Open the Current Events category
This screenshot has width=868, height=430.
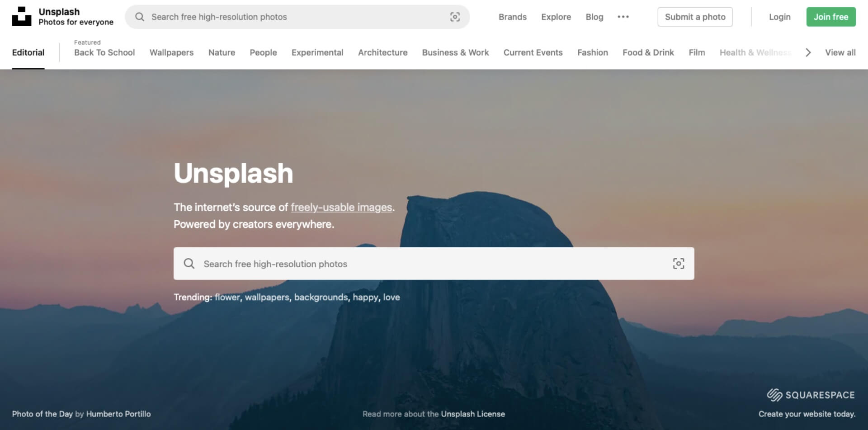pos(533,52)
